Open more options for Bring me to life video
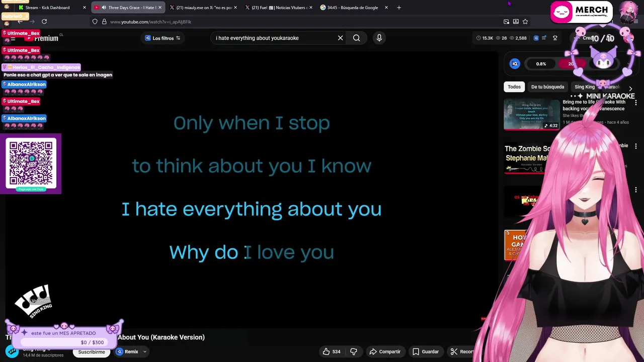Image resolution: width=644 pixels, height=362 pixels. [x=636, y=103]
